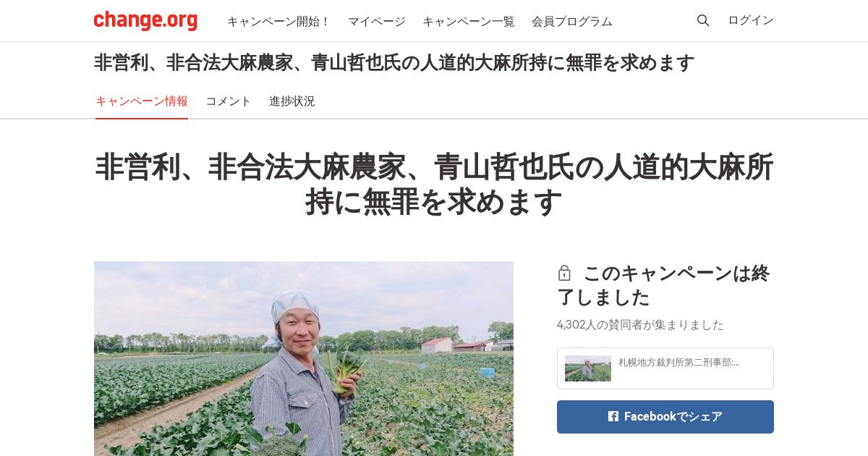
Task: Switch to the 進捗状況 tab
Action: (x=292, y=101)
